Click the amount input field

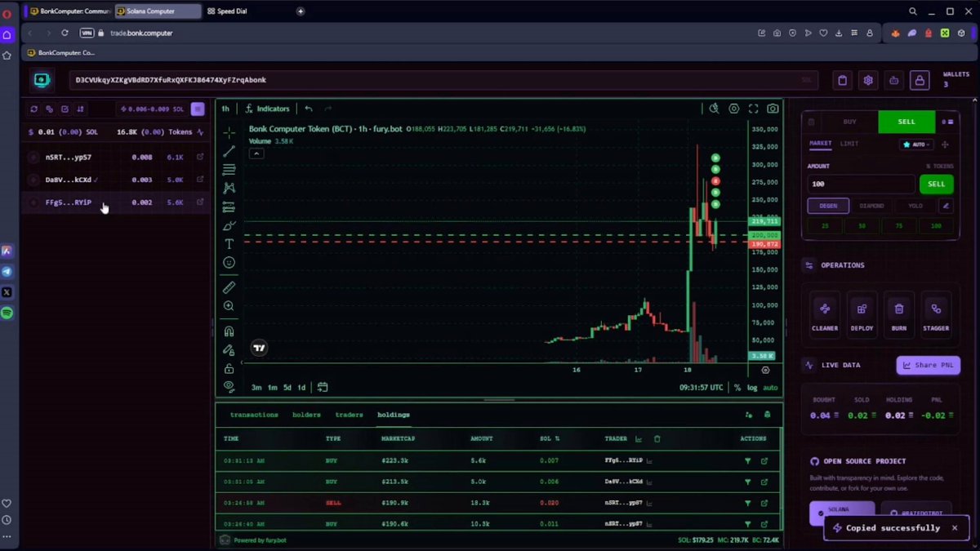pos(861,184)
